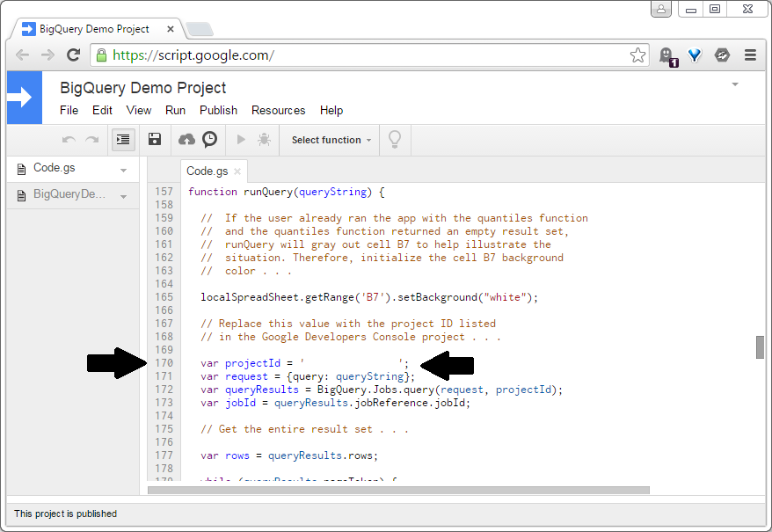This screenshot has height=532, width=772.
Task: Click the Debug bug icon
Action: tap(264, 140)
